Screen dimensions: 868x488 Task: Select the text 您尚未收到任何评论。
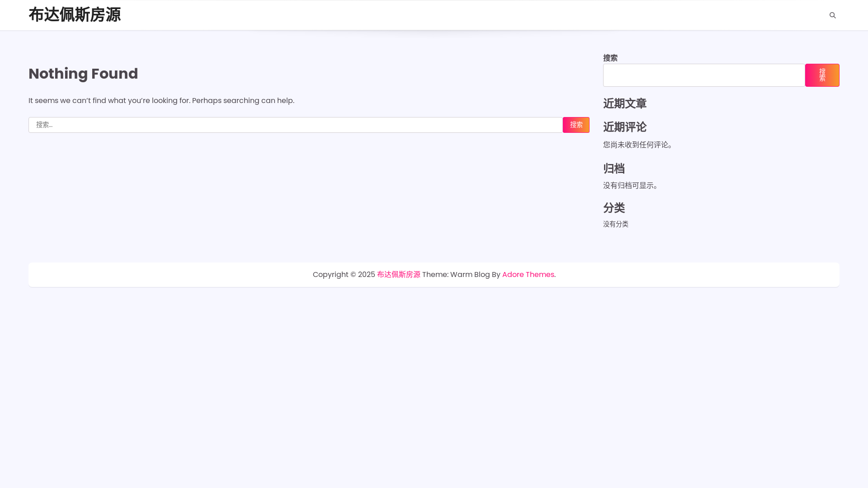(639, 145)
